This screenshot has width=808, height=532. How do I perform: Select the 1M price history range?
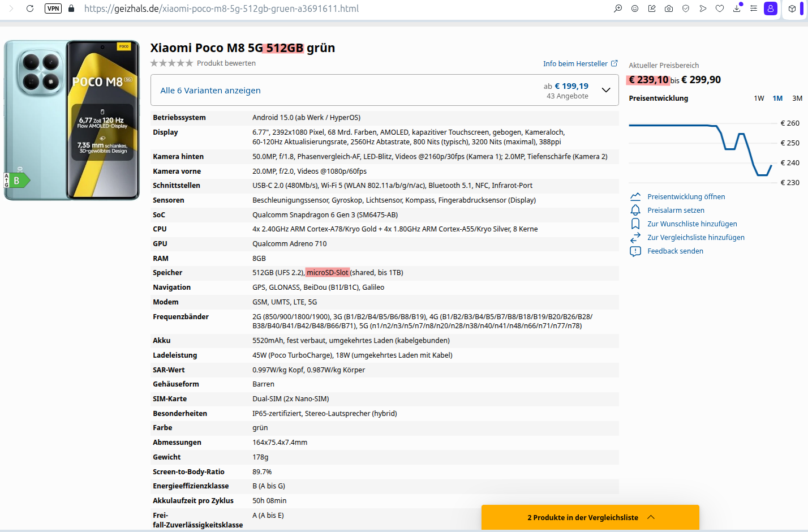pos(777,98)
